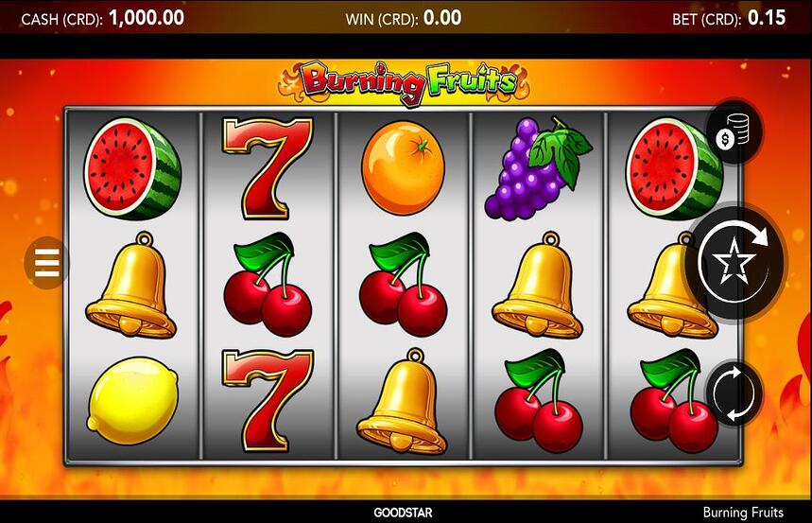Image resolution: width=812 pixels, height=523 pixels.
Task: Click the Burning Fruits logo
Action: [405, 83]
